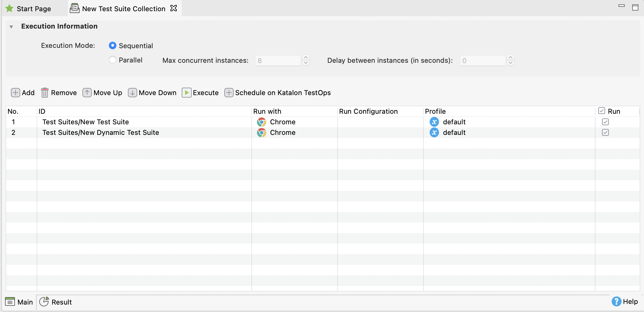644x312 pixels.
Task: Toggle Run checkbox for New Dynamic Test Suite
Action: (605, 132)
